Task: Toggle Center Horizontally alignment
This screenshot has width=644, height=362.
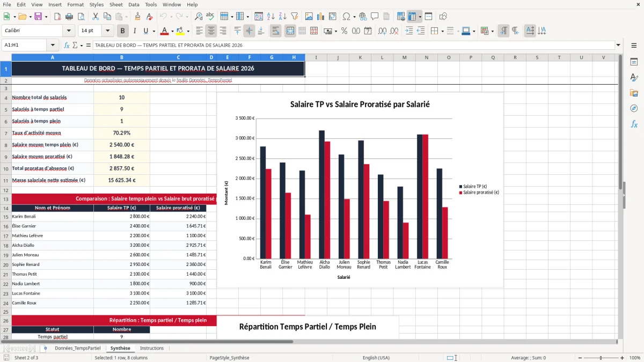Action: pyautogui.click(x=211, y=31)
